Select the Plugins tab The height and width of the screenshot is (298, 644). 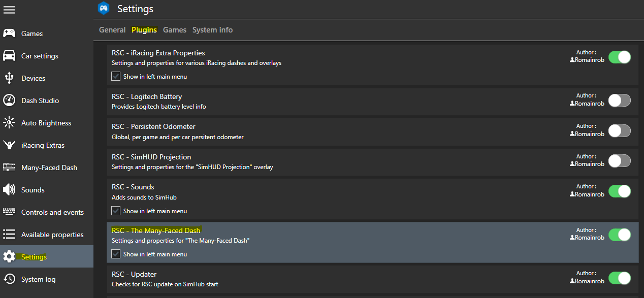click(x=144, y=30)
